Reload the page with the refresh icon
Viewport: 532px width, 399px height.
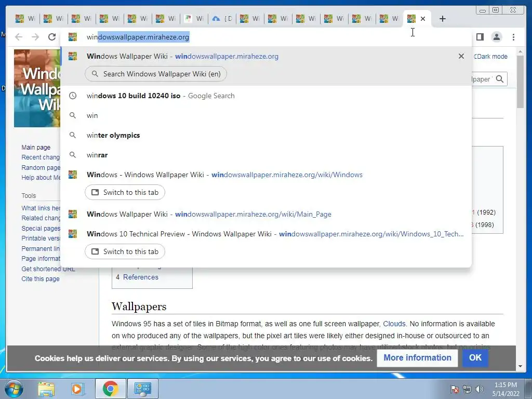(52, 37)
